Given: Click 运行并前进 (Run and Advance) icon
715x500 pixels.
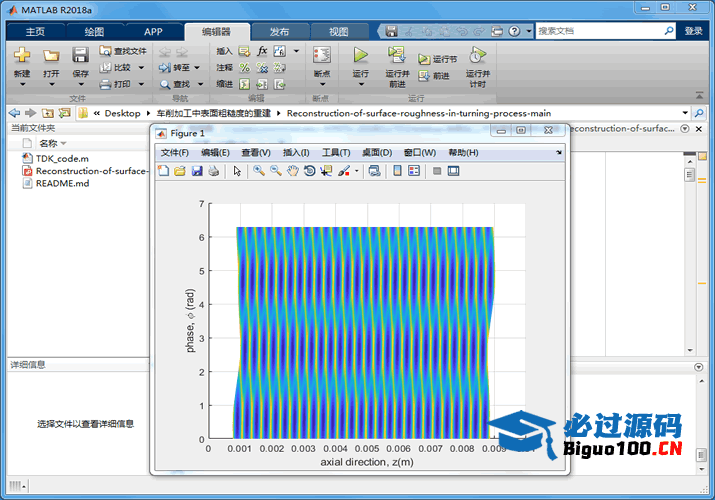Looking at the screenshot, I should (397, 55).
